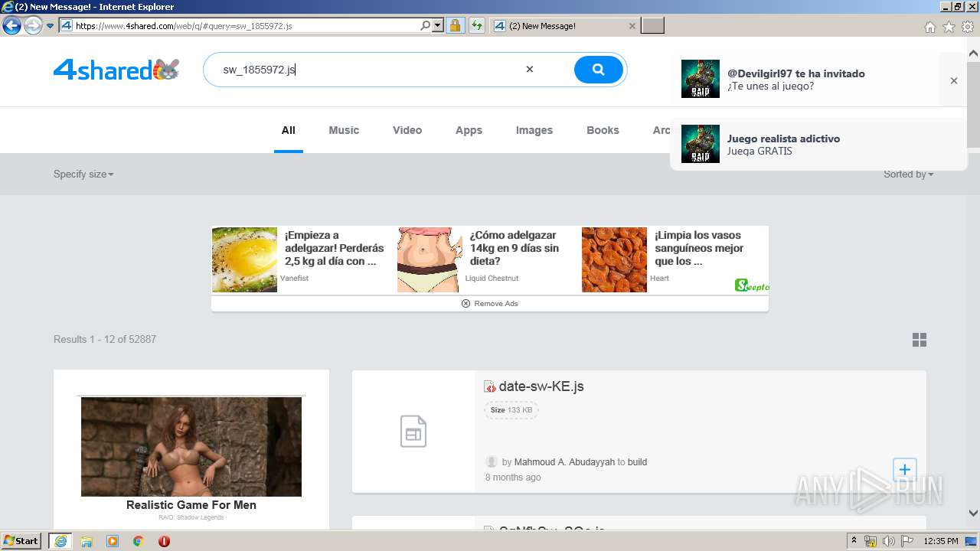Open the date-sw-KE.js file result
Screen dimensions: 980x551
[x=541, y=386]
